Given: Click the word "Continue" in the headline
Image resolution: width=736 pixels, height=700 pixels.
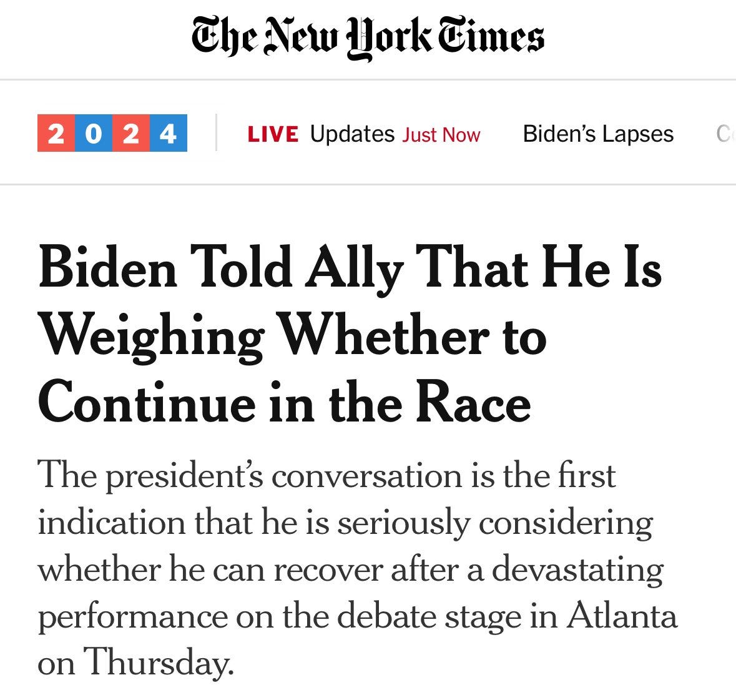Looking at the screenshot, I should [147, 404].
